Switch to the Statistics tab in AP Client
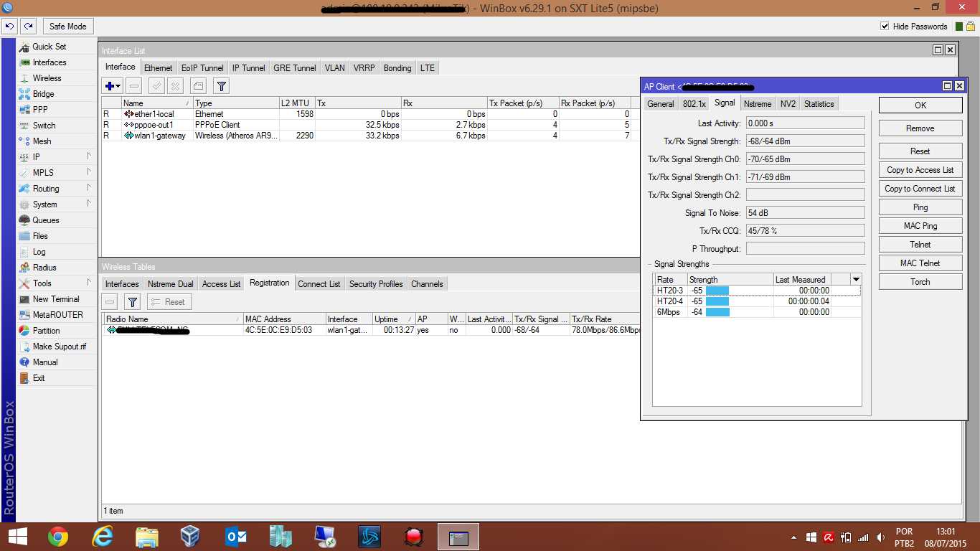This screenshot has width=980, height=551. pos(819,104)
